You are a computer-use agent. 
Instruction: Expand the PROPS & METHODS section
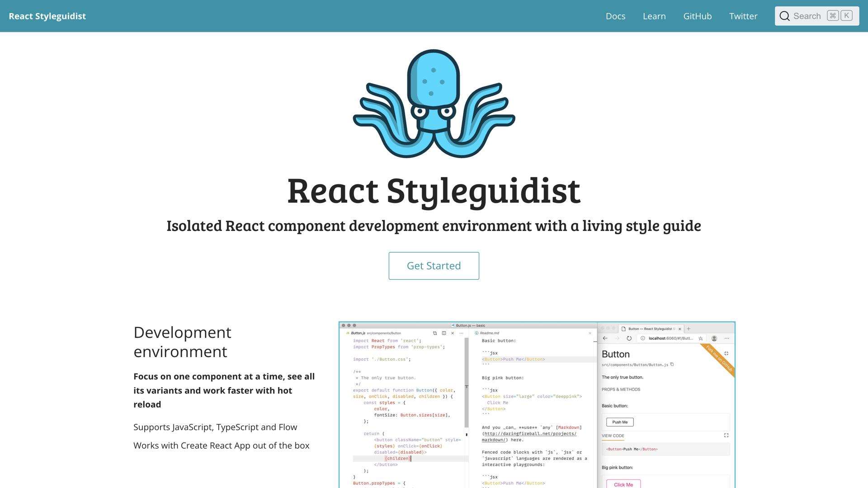coord(621,389)
